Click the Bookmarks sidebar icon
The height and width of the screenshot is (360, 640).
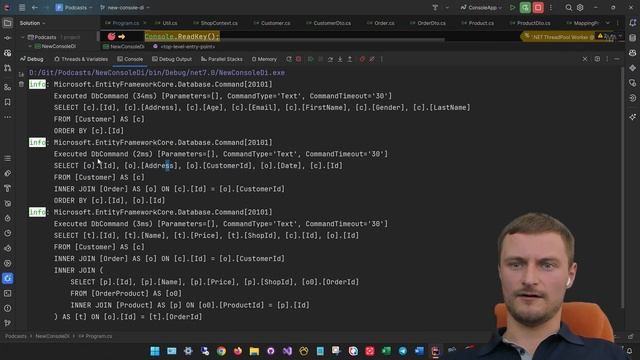pos(7,102)
